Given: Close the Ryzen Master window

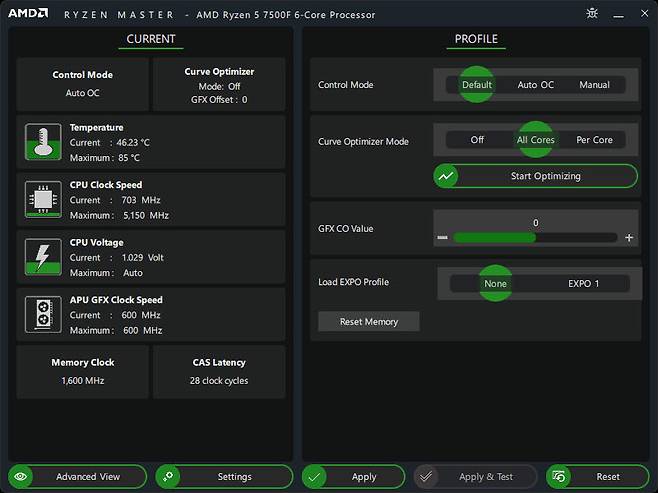Looking at the screenshot, I should pos(645,13).
